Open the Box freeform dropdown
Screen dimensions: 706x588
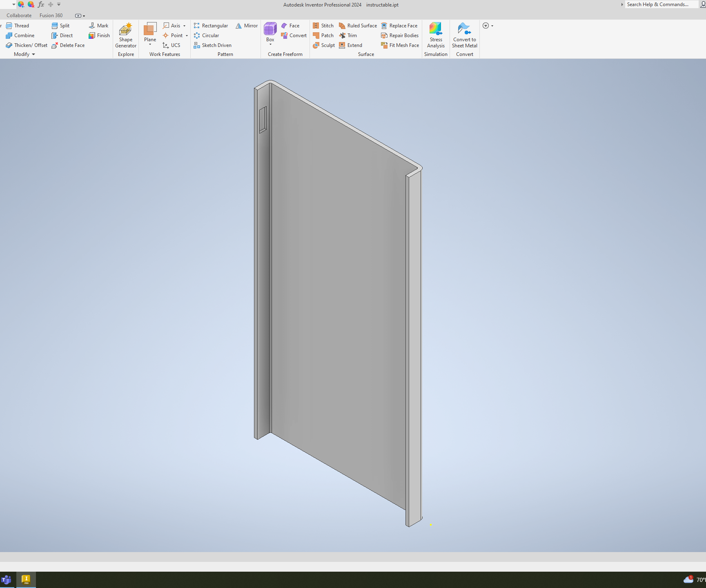pyautogui.click(x=270, y=44)
